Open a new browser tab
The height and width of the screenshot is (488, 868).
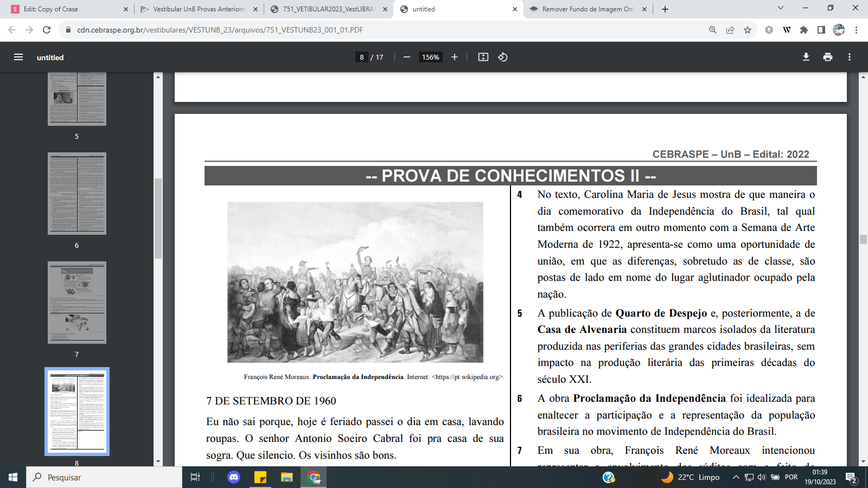click(x=665, y=9)
